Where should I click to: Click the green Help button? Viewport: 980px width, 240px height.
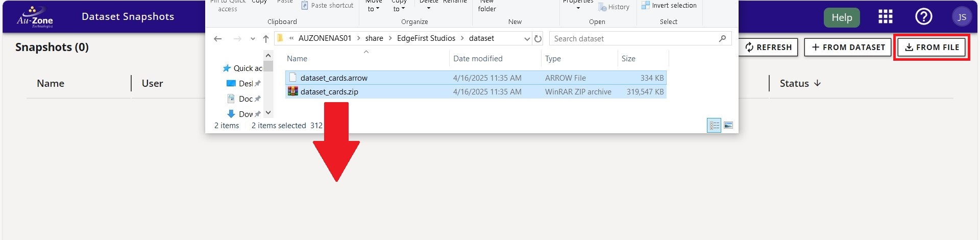(842, 17)
